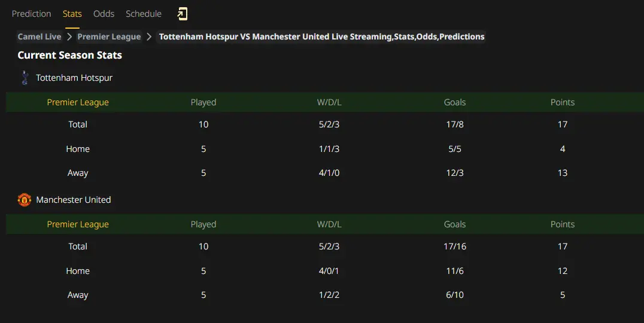Click Tottenham's Total points value 17
The image size is (644, 323).
563,124
